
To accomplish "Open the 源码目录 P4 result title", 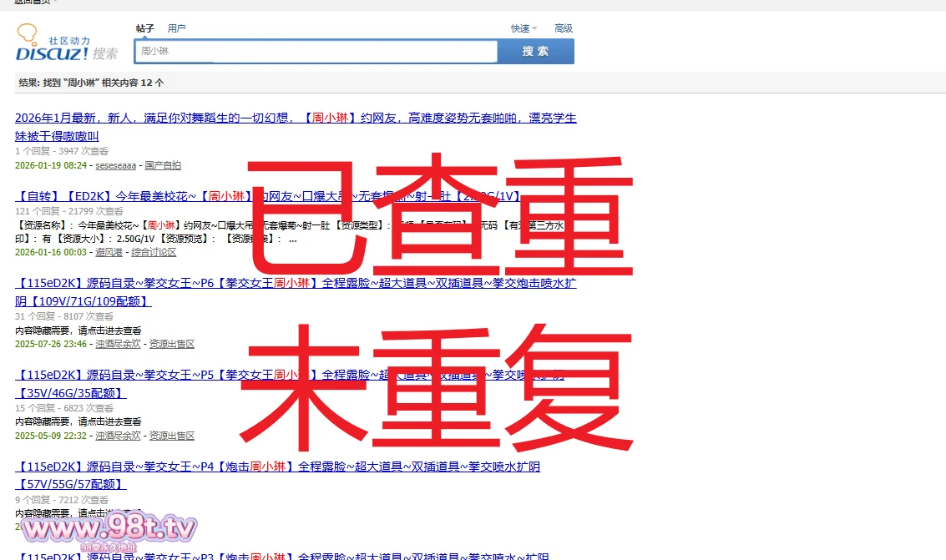I will point(277,467).
